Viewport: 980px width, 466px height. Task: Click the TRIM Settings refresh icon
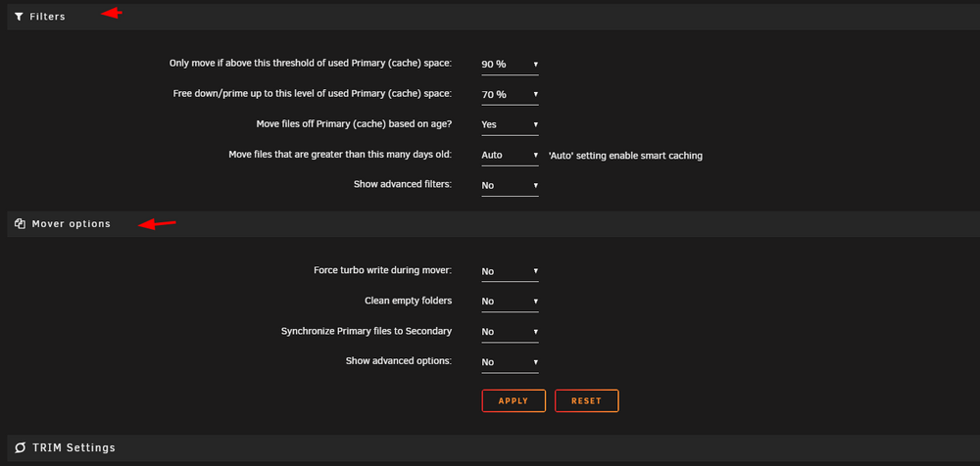pos(21,447)
